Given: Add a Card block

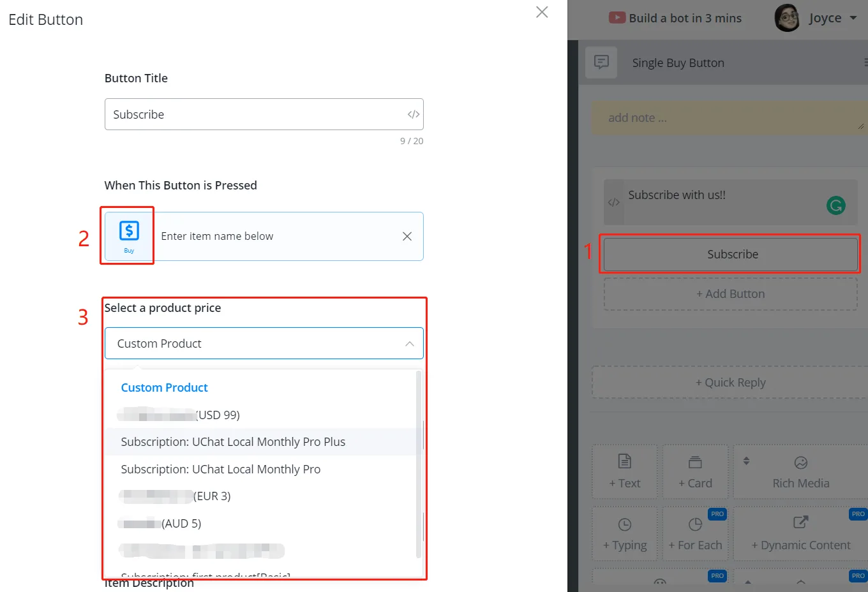Looking at the screenshot, I should click(695, 471).
